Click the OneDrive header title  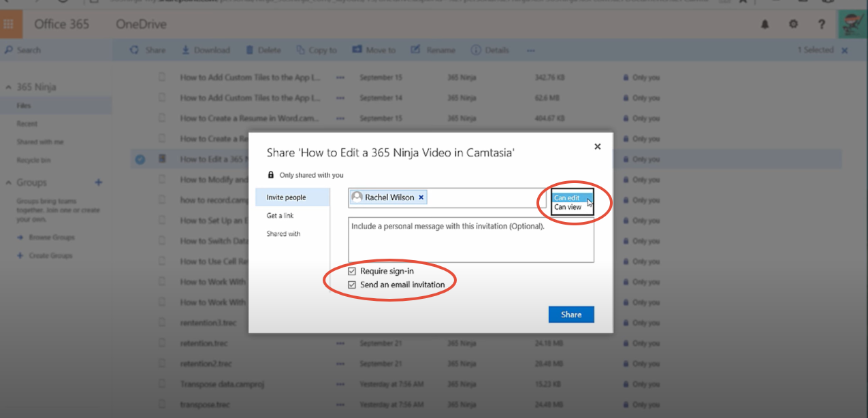pyautogui.click(x=142, y=25)
